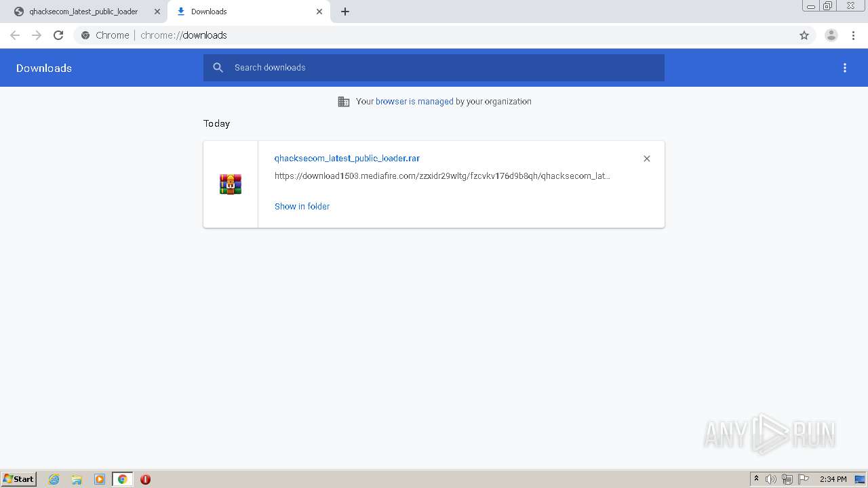
Task: Open the Action Center flag icon
Action: tap(804, 479)
